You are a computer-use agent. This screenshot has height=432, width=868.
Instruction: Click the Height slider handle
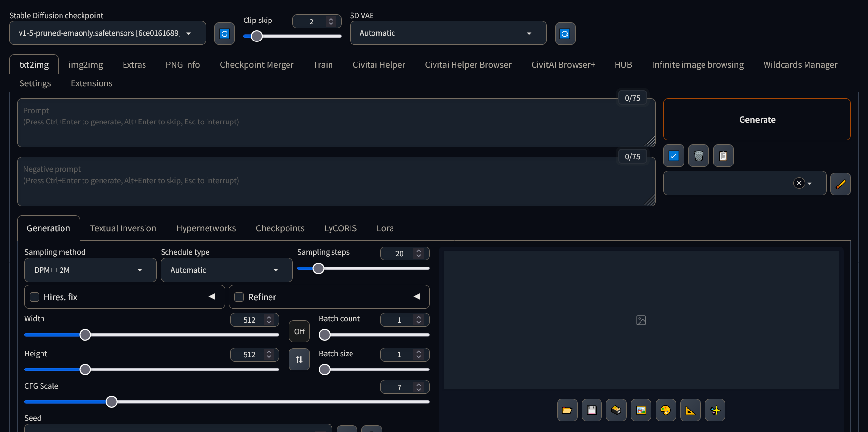tap(85, 370)
